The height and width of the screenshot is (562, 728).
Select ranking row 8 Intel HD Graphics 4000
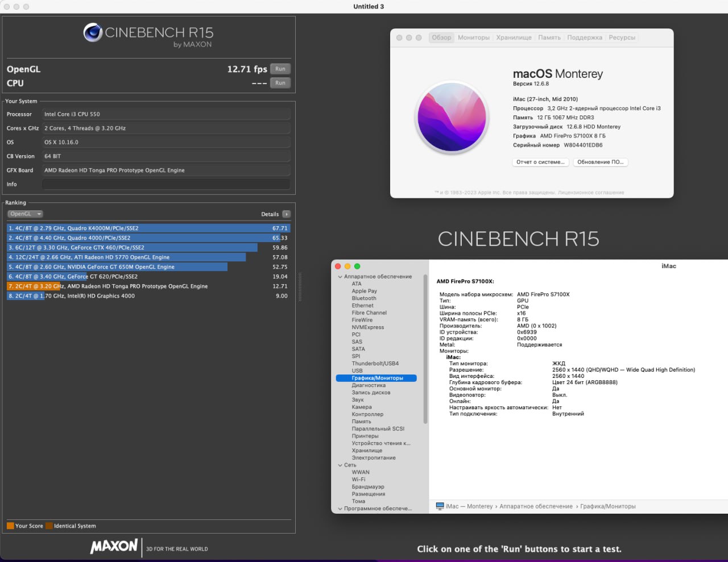148,296
